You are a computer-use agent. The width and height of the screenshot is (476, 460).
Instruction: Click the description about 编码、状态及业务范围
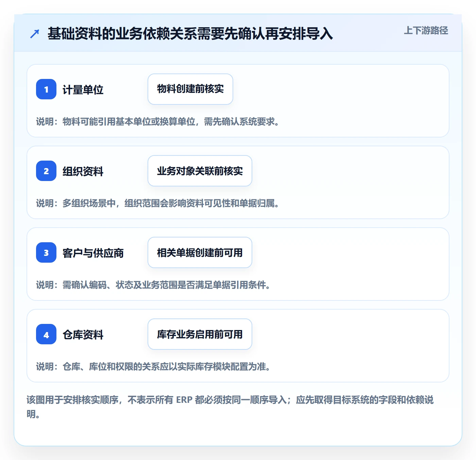(x=154, y=285)
